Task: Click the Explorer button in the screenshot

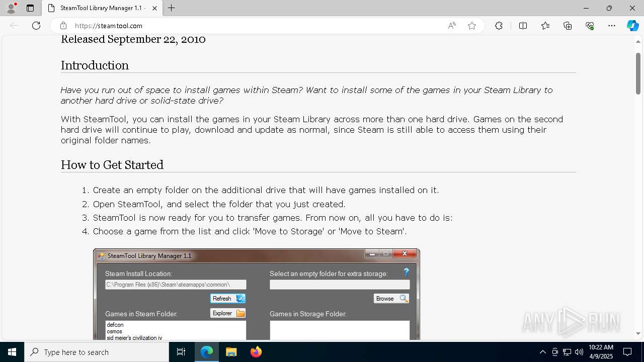Action: 228,313
